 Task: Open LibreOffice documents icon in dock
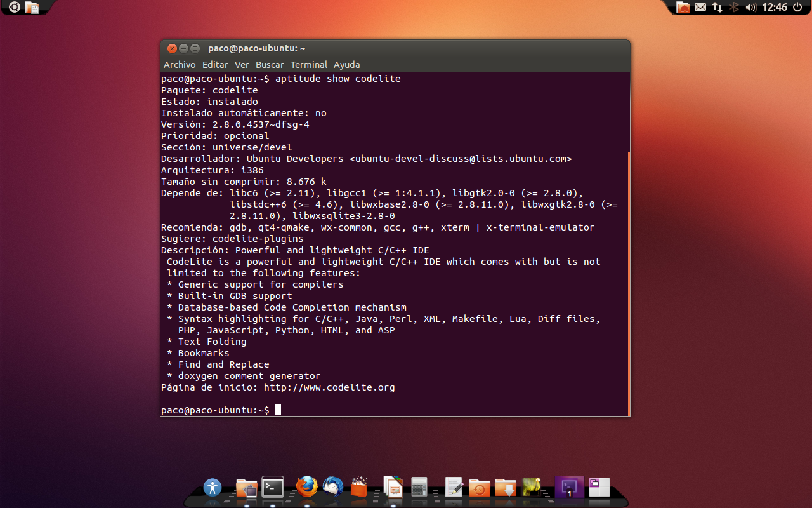coord(393,486)
